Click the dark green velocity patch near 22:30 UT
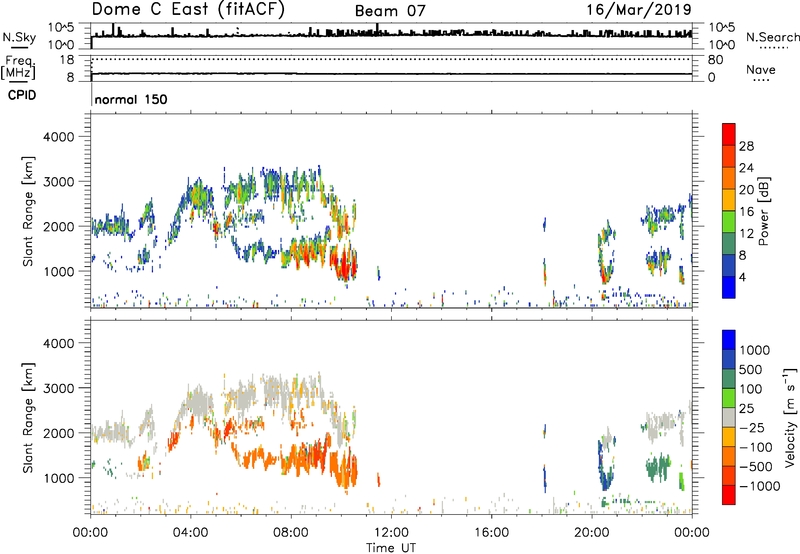 point(658,467)
